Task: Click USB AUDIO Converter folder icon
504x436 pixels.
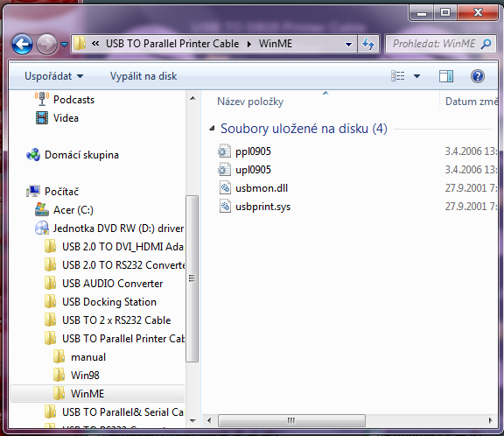Action: (51, 284)
